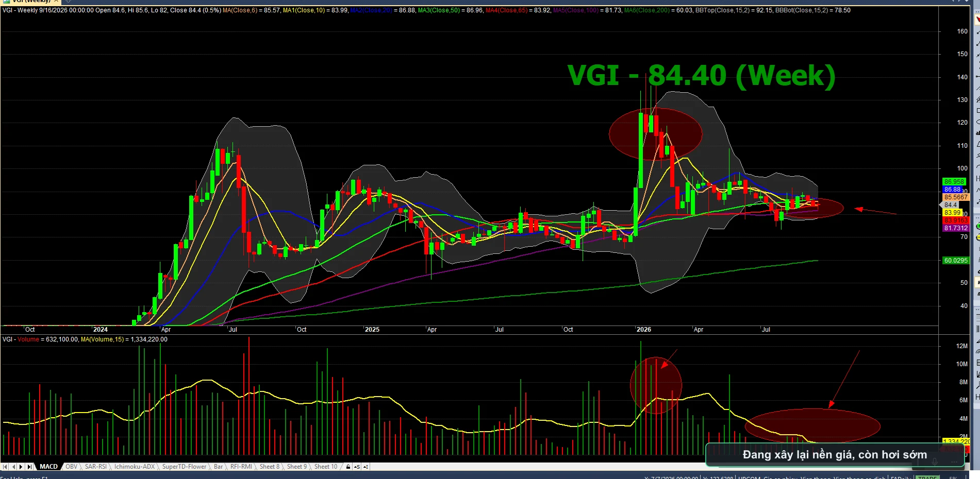The height and width of the screenshot is (479, 980).
Task: Switch to Sheet 9
Action: click(297, 467)
